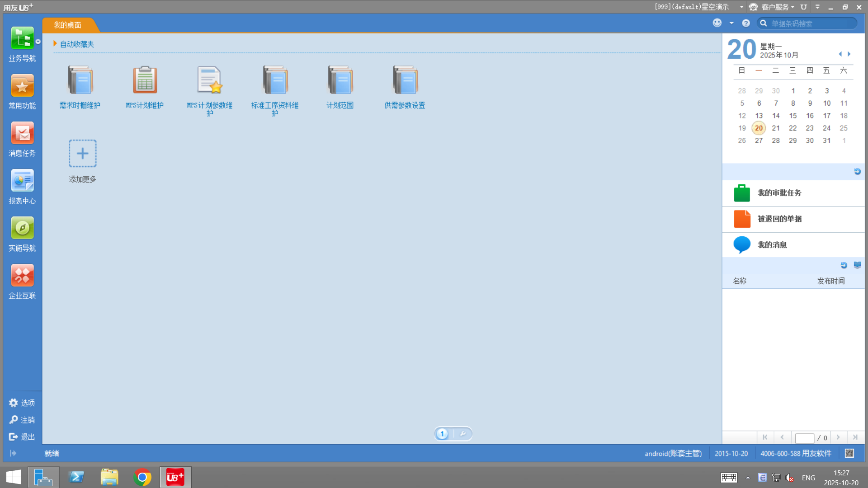Image resolution: width=868 pixels, height=488 pixels.
Task: Open the 供需参数设置 shortcut icon
Action: 405,80
